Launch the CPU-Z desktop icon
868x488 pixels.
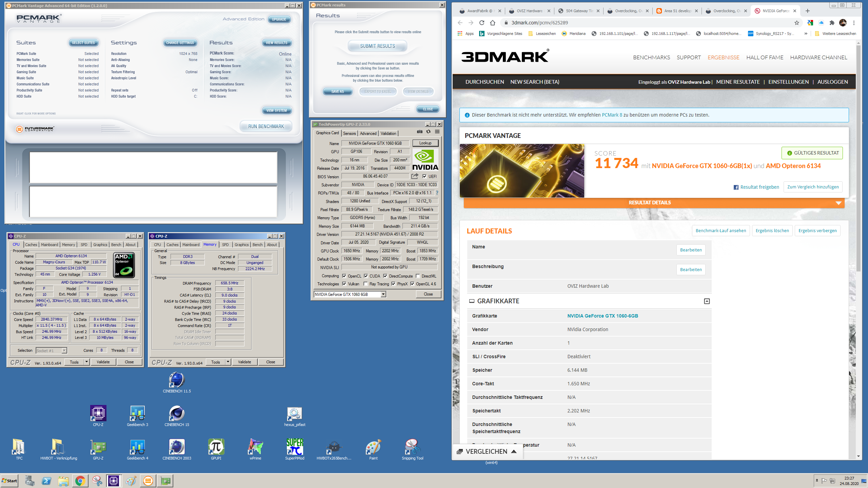(x=98, y=416)
